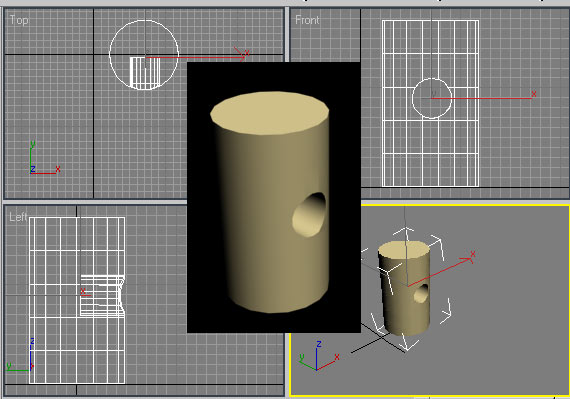Click the Left viewport label
570x399 pixels.
click(x=18, y=217)
